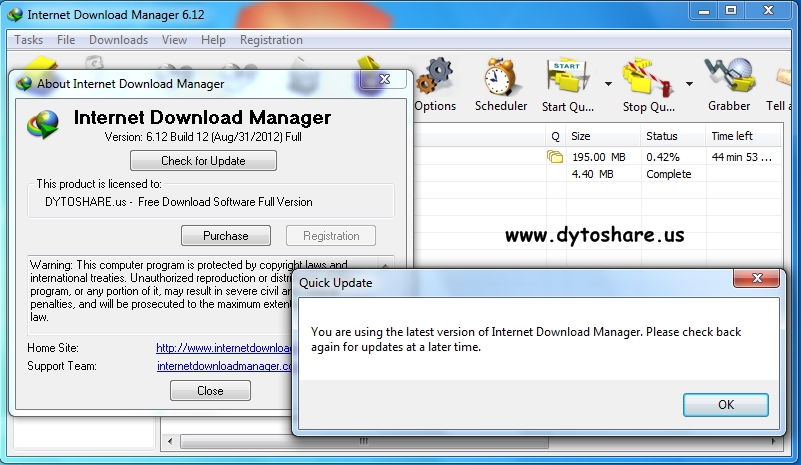801x465 pixels.
Task: Click the queue icon of 195.00 MB download
Action: 555,157
